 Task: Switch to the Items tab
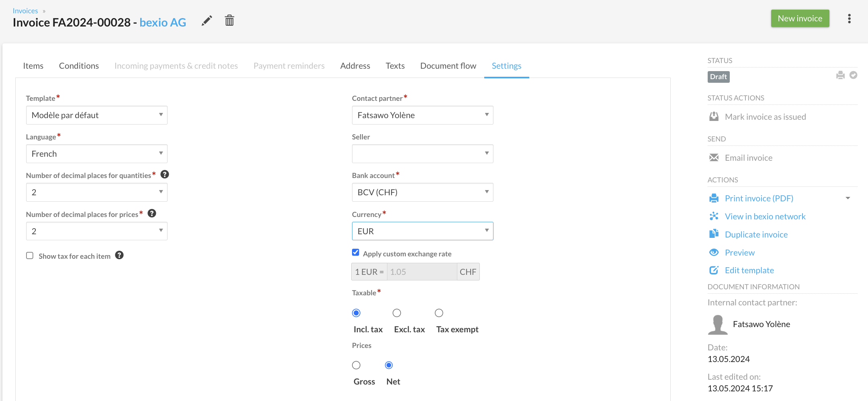coord(33,66)
